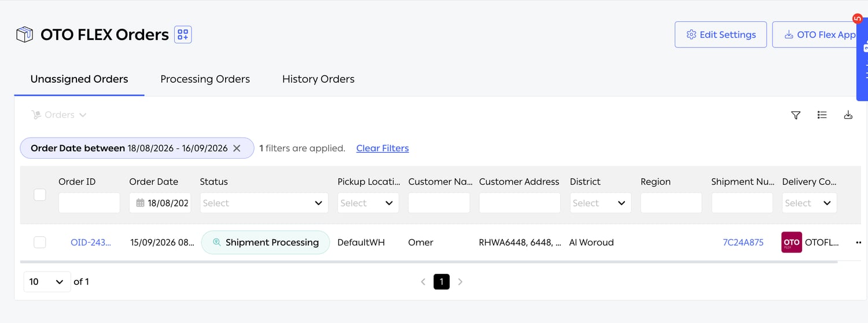Click the Order ID filter input field
The height and width of the screenshot is (323, 868).
[x=89, y=203]
